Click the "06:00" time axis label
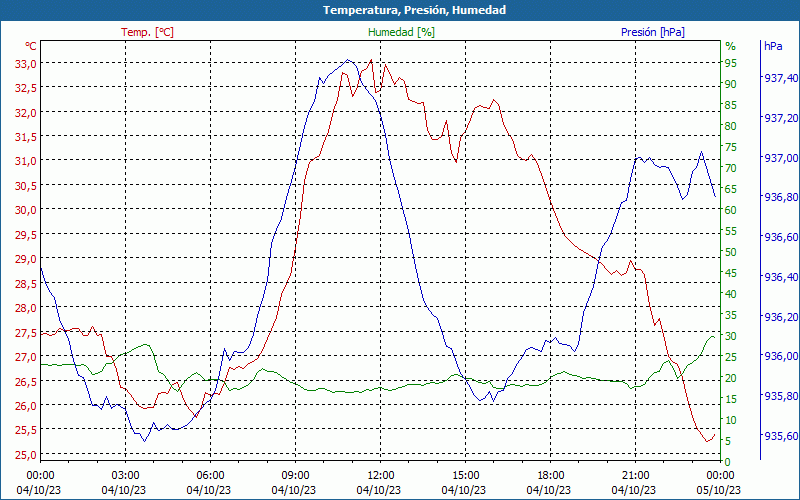 [x=210, y=476]
